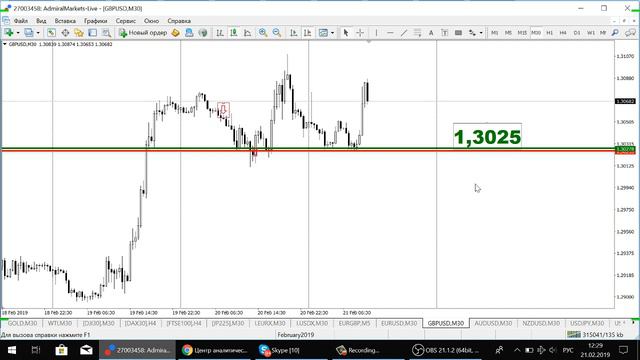Viewport: 640px width, 360px height.
Task: Set timeframe to D1
Action: [x=577, y=33]
